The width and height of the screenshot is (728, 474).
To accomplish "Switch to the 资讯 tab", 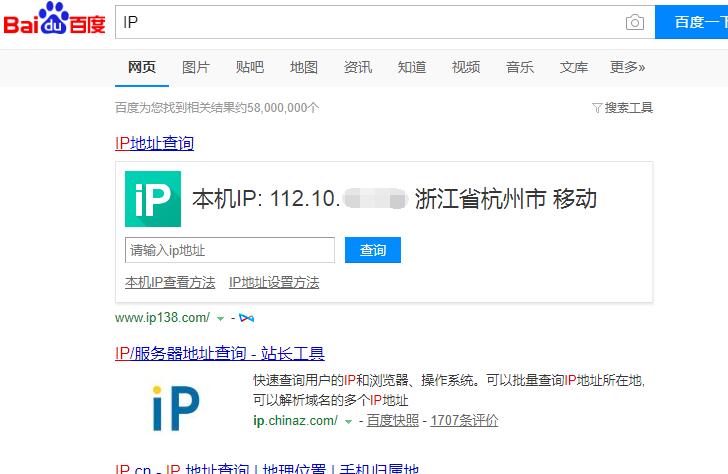I will point(358,67).
